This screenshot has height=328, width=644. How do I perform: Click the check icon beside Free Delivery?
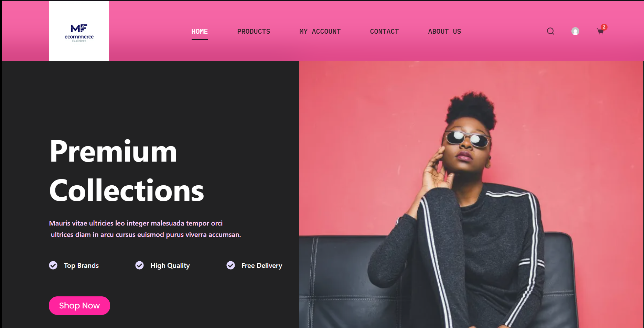point(231,265)
